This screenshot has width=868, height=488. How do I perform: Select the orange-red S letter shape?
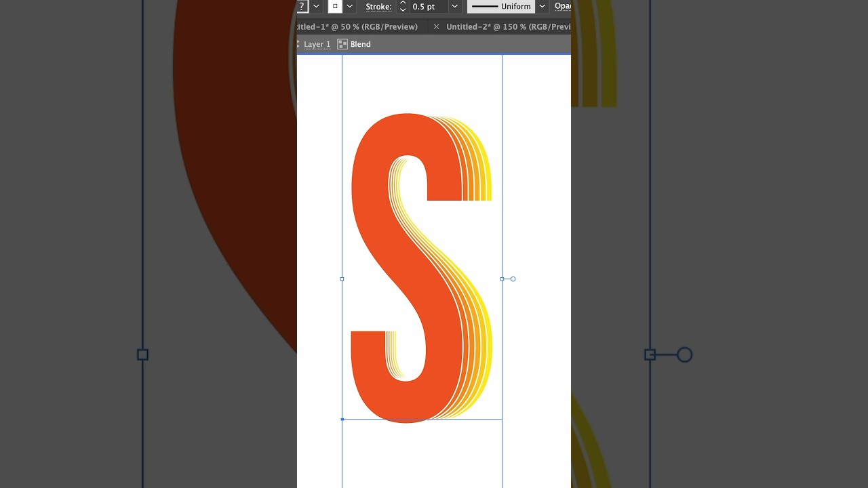(407, 268)
